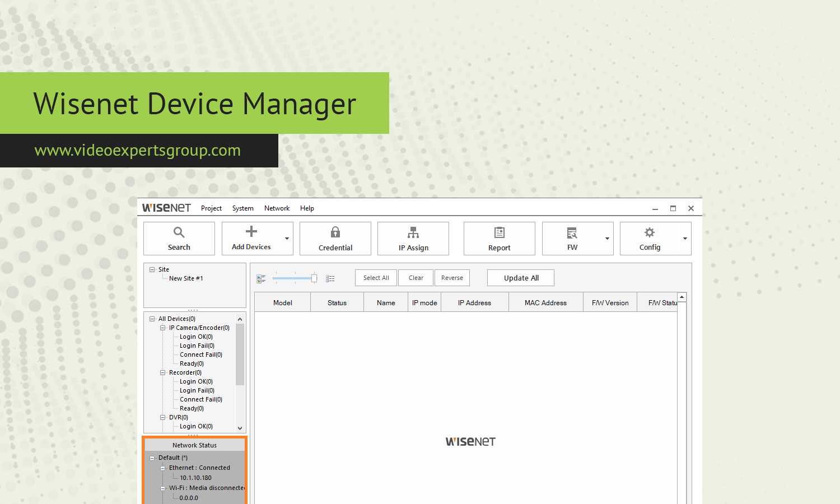The height and width of the screenshot is (504, 840).
Task: Click the Wisenet logo in menu bar
Action: [x=166, y=208]
